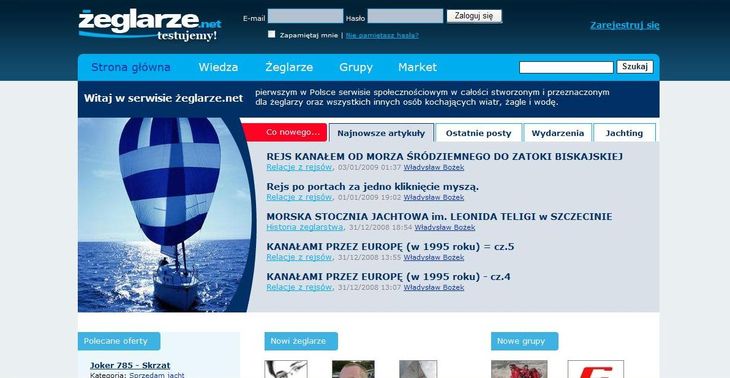Image resolution: width=730 pixels, height=378 pixels.
Task: Click the Szukaj search button
Action: tap(635, 67)
